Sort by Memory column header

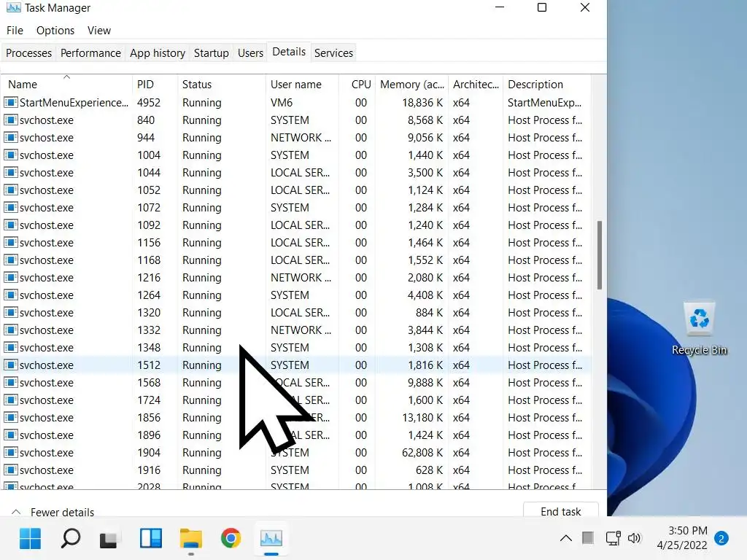coord(411,85)
